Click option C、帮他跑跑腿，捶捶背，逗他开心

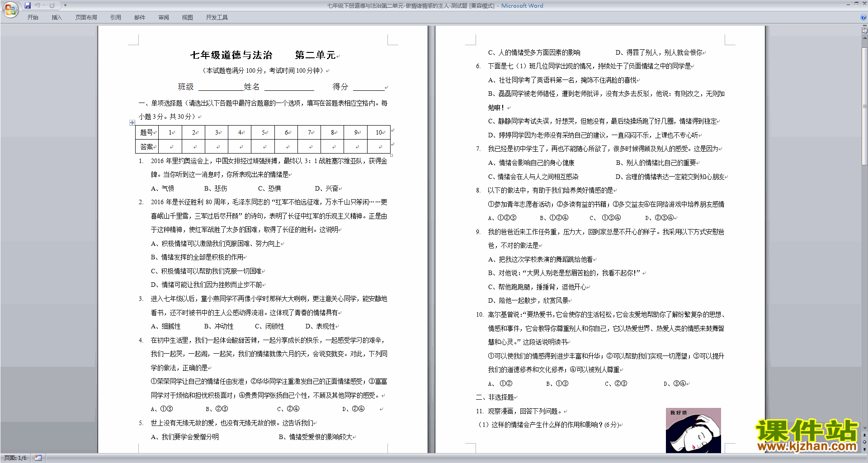(x=537, y=287)
